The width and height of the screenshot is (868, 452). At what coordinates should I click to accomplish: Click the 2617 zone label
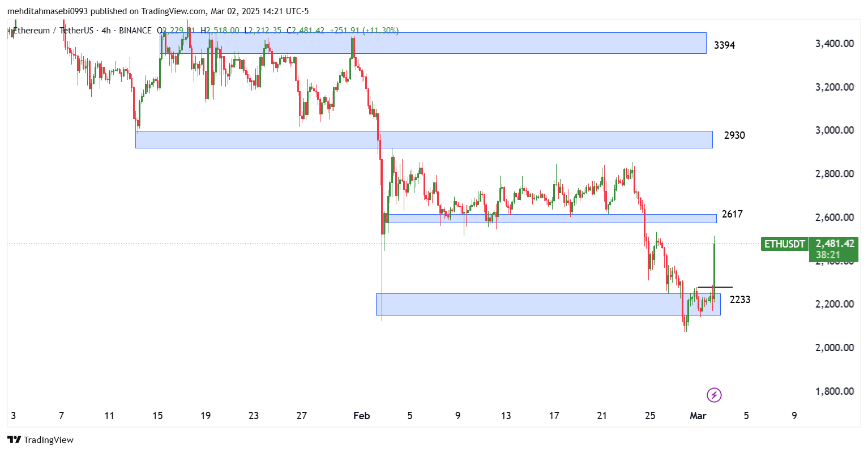(732, 214)
